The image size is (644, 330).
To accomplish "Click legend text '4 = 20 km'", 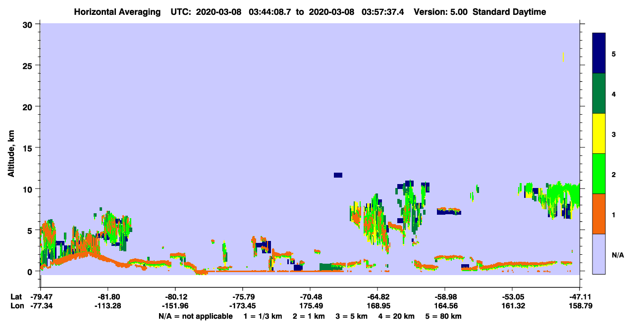I will (397, 316).
